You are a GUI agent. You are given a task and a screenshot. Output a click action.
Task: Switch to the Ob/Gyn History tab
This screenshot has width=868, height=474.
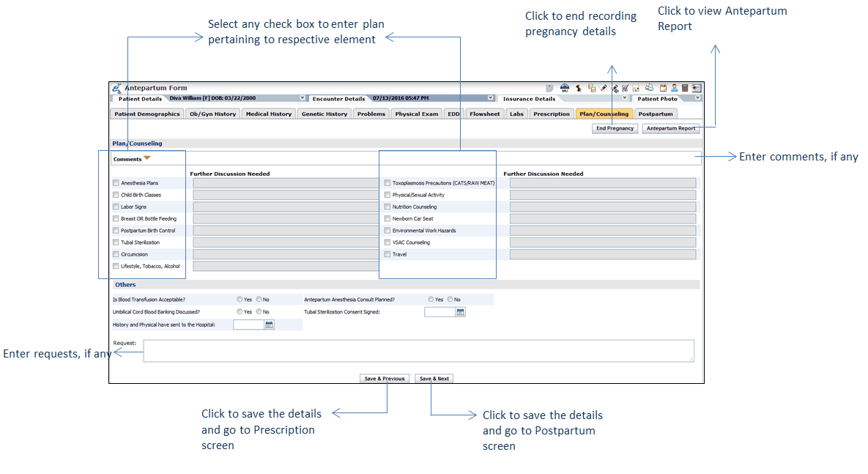pyautogui.click(x=212, y=114)
